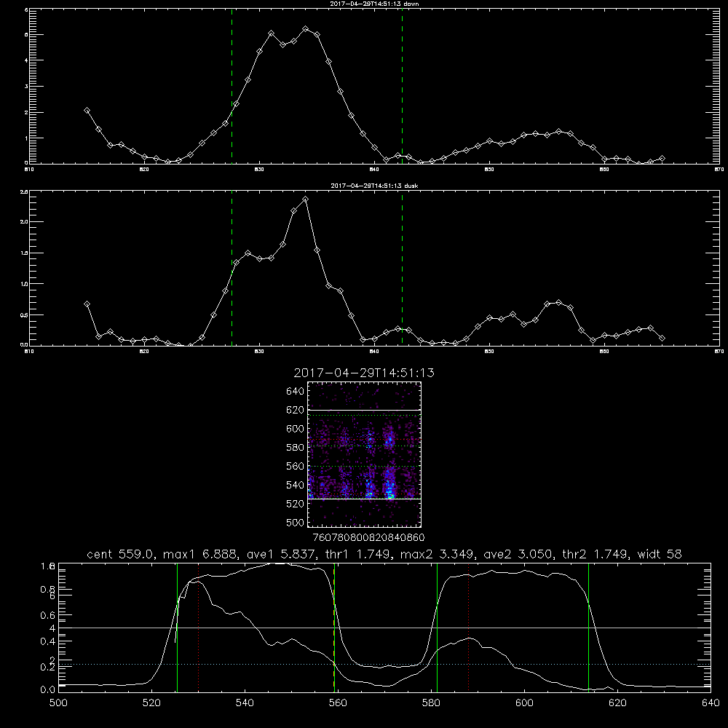Click the '560' x-axis label of bottom plot

tap(338, 703)
